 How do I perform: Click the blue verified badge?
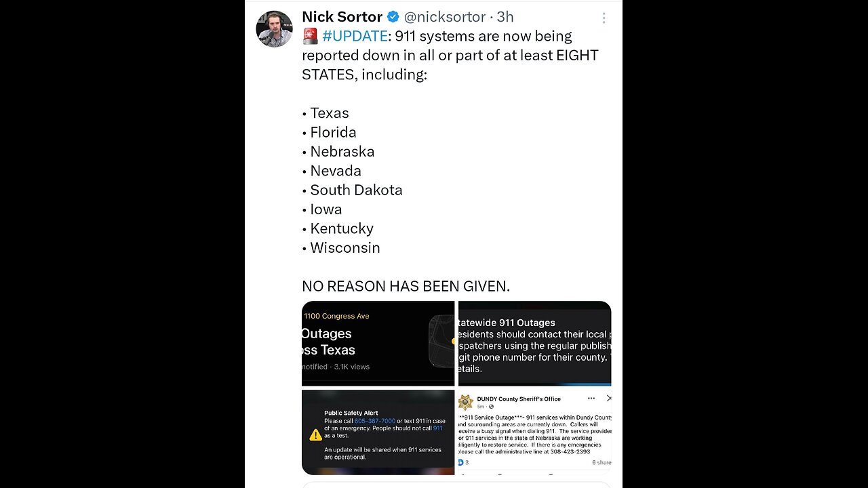(x=393, y=17)
